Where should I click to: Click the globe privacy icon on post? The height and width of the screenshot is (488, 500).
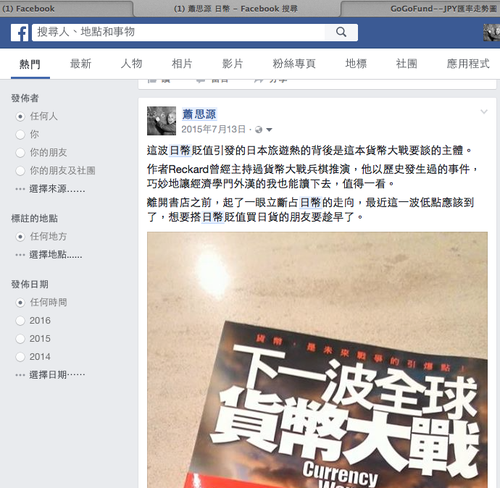click(x=258, y=130)
